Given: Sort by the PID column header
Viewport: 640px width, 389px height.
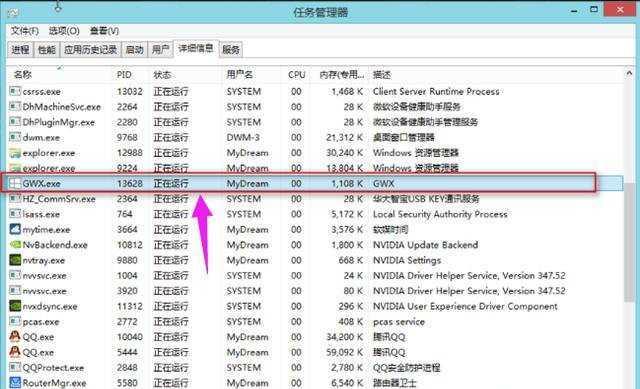Looking at the screenshot, I should (x=124, y=75).
